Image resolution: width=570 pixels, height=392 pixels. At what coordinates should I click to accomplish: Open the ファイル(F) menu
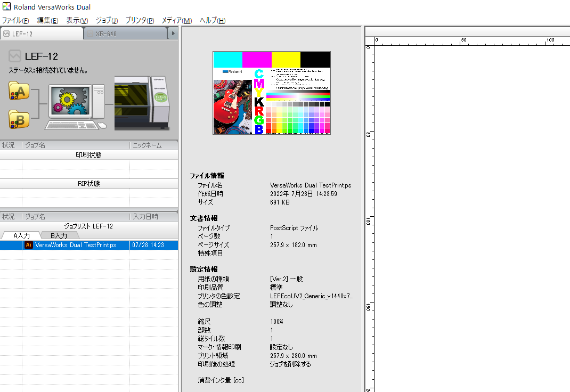[15, 20]
